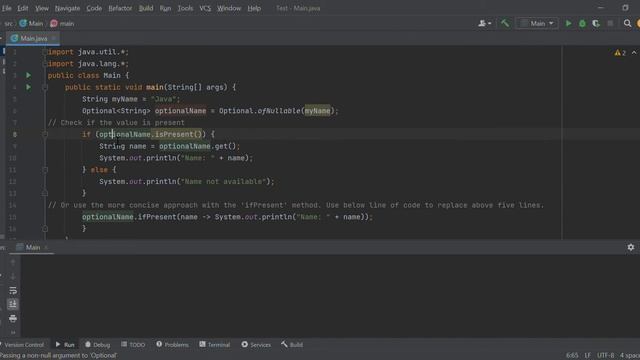Image resolution: width=640 pixels, height=360 pixels.
Task: Open the Services tool window
Action: click(256, 345)
